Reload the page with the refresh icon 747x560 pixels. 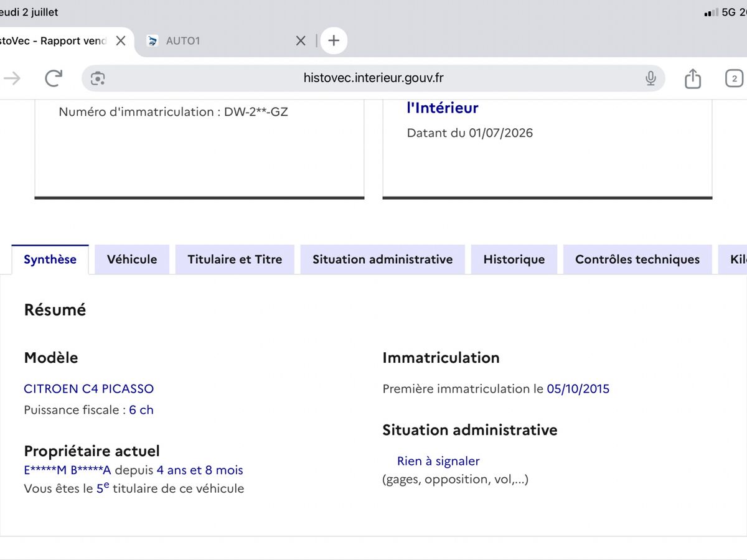pyautogui.click(x=54, y=78)
